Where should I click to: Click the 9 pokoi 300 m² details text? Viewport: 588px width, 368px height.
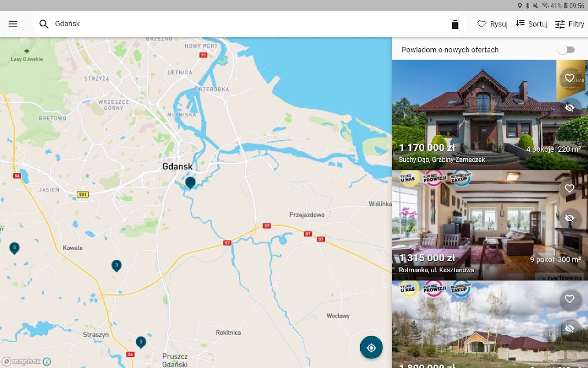click(555, 259)
